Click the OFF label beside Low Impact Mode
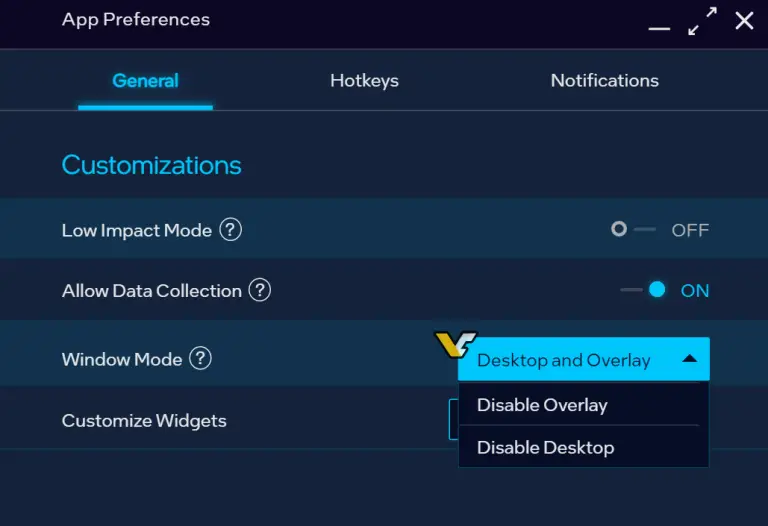Screen dimensions: 768x526 (690, 230)
